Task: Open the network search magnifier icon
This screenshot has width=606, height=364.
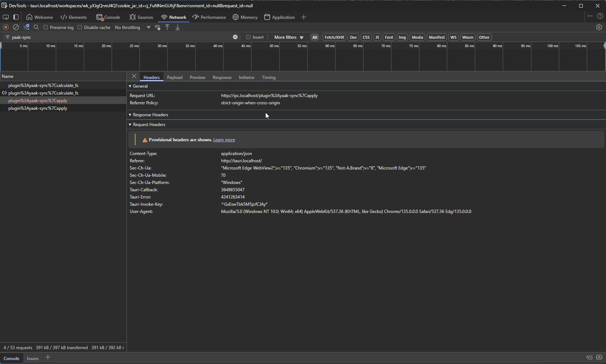Action: tap(36, 27)
